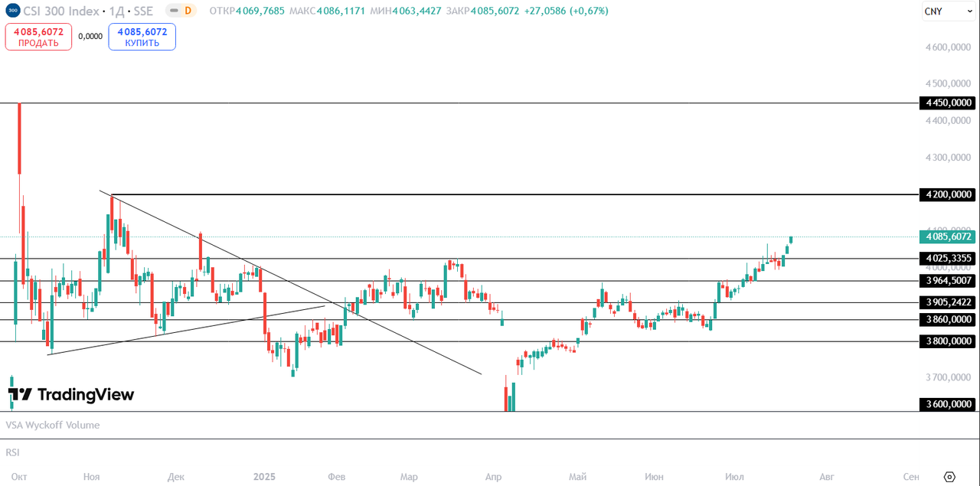Open the CNY currency dropdown

tap(942, 11)
